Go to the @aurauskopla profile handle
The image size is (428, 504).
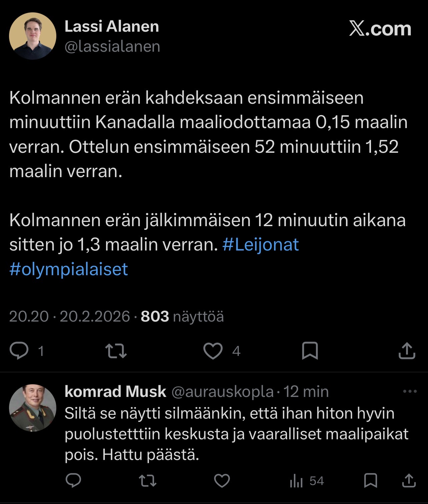click(222, 392)
